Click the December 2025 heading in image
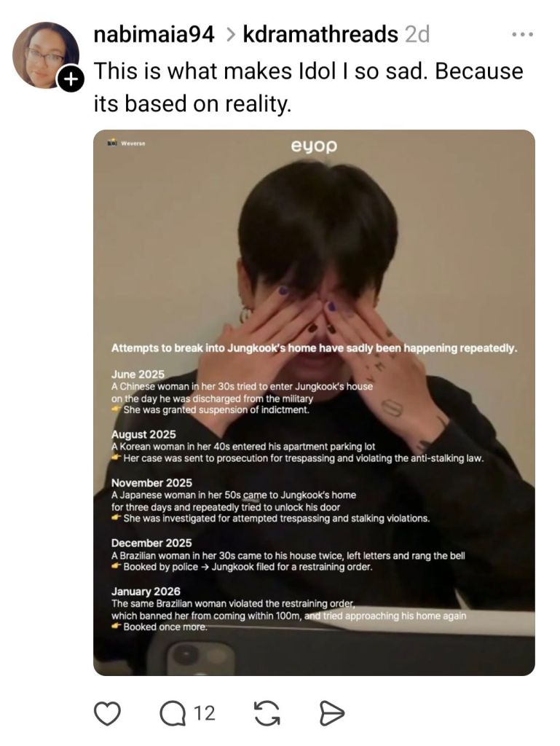Viewport: 560px width, 746px height. pyautogui.click(x=151, y=543)
